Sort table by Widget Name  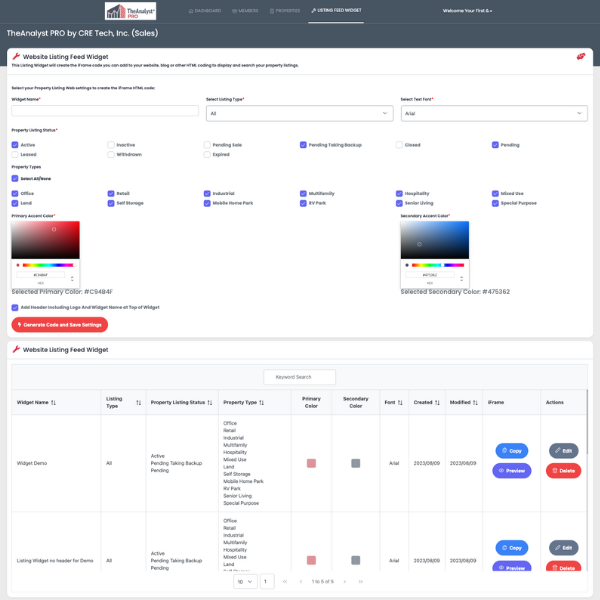coord(53,403)
